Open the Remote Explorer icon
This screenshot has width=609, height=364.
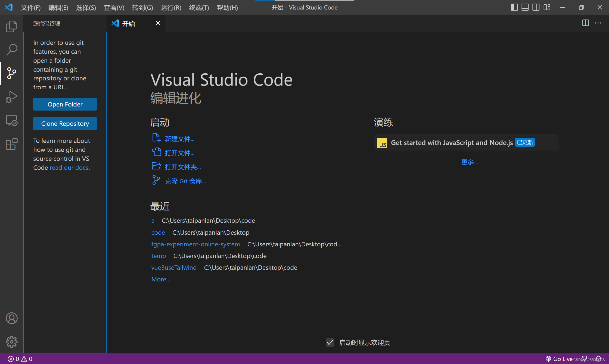[x=11, y=120]
